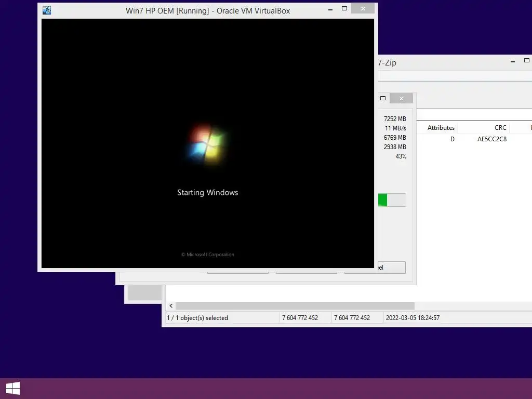Click the green extraction progress bar
Viewport: 532px width, 399px height.
point(392,200)
